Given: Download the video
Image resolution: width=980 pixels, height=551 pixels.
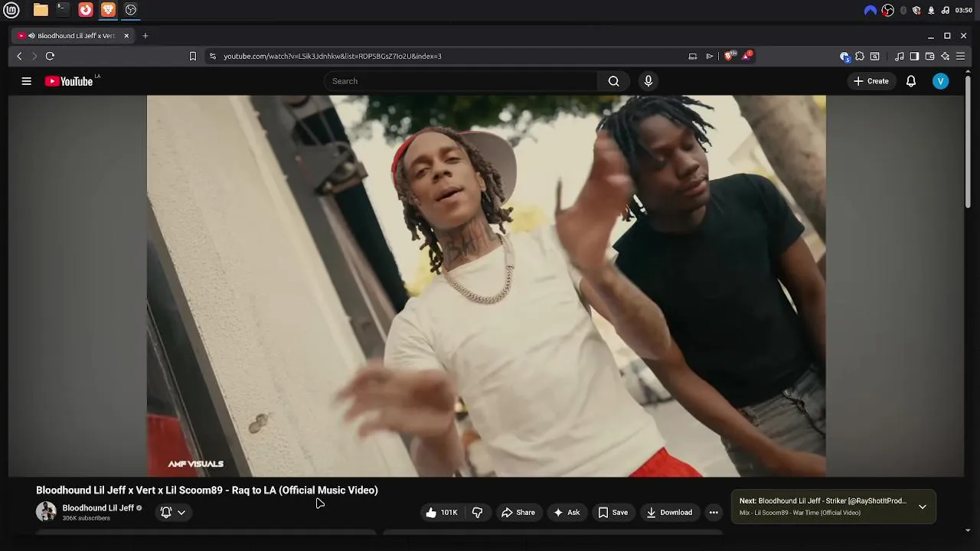Looking at the screenshot, I should point(669,513).
